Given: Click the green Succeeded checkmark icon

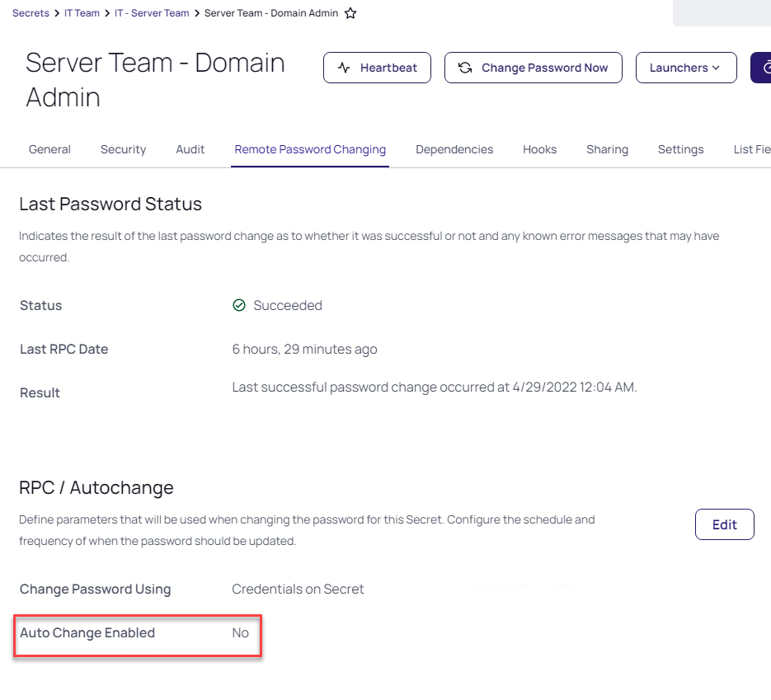Looking at the screenshot, I should 239,305.
